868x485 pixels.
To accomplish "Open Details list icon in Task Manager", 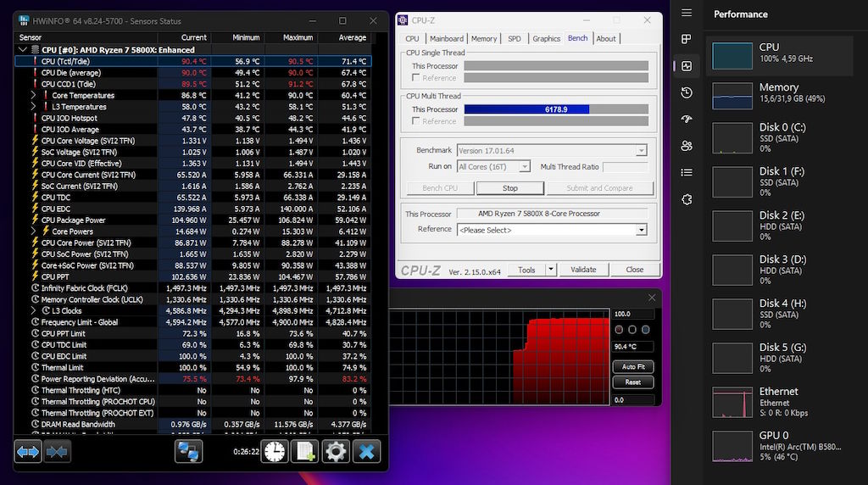I will (687, 172).
